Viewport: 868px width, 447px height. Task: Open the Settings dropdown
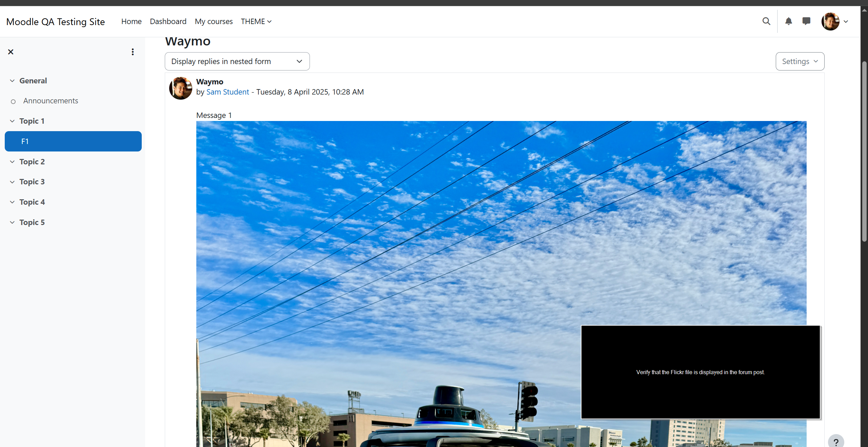(800, 61)
